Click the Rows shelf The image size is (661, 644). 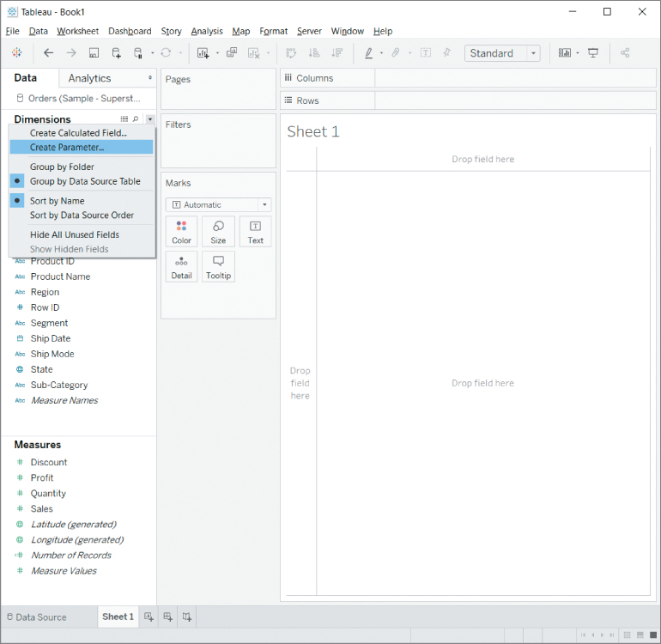pos(468,100)
